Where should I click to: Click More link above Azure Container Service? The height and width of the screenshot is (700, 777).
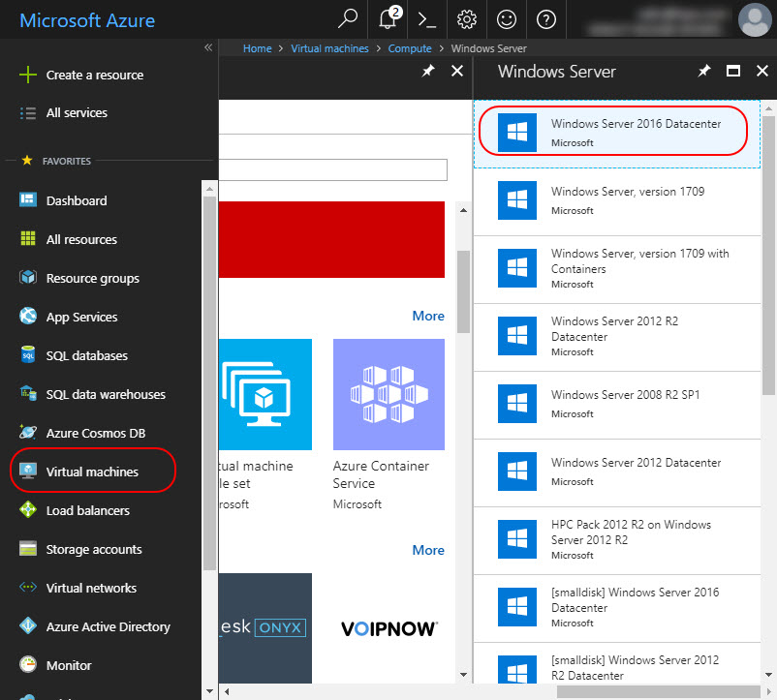[x=428, y=316]
